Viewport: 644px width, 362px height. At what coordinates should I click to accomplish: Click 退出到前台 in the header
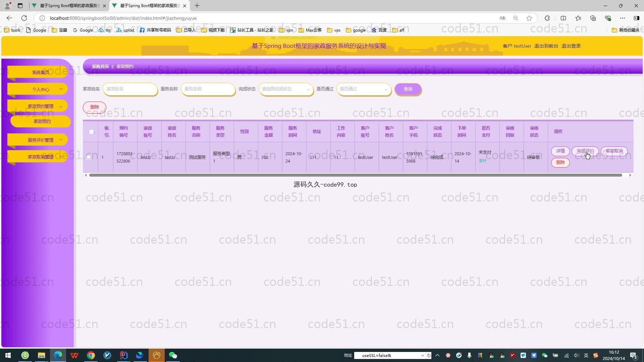point(546,46)
